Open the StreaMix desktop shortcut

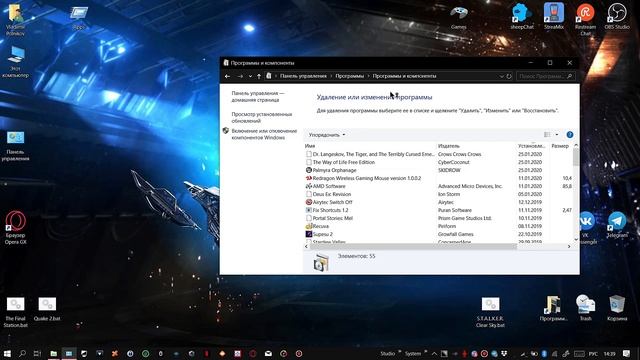(553, 16)
